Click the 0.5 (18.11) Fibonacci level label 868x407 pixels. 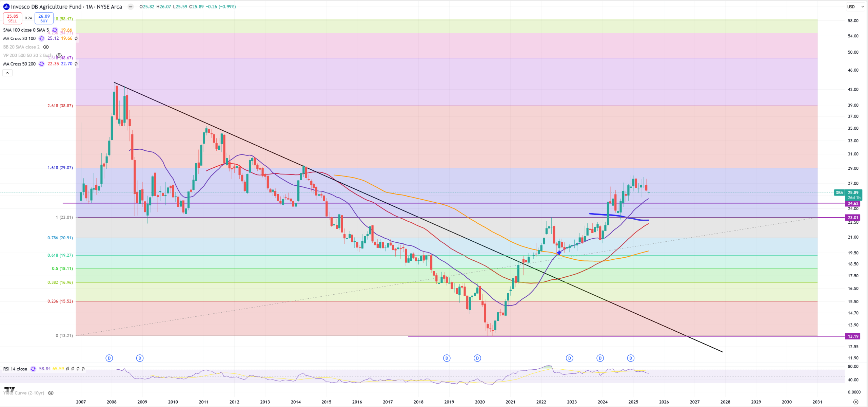pos(62,269)
